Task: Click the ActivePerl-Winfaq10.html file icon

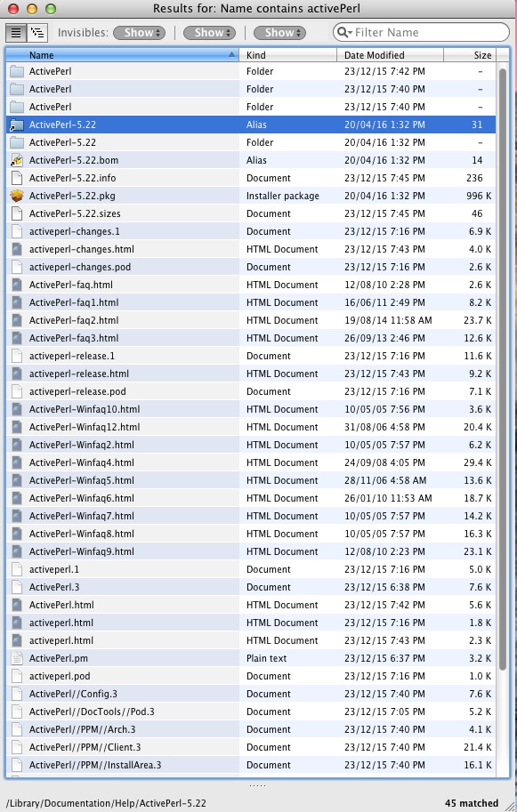Action: (17, 409)
